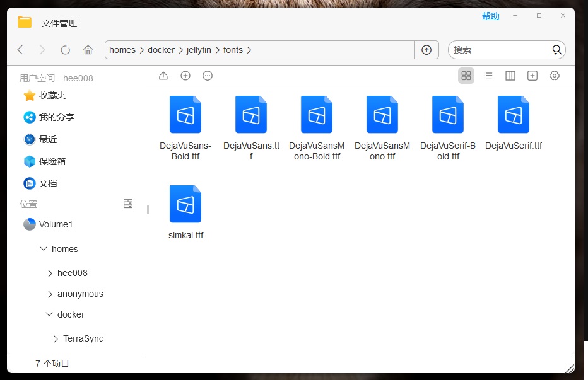Viewport: 588px width, 380px height.
Task: Go up one level from fonts
Action: 426,50
